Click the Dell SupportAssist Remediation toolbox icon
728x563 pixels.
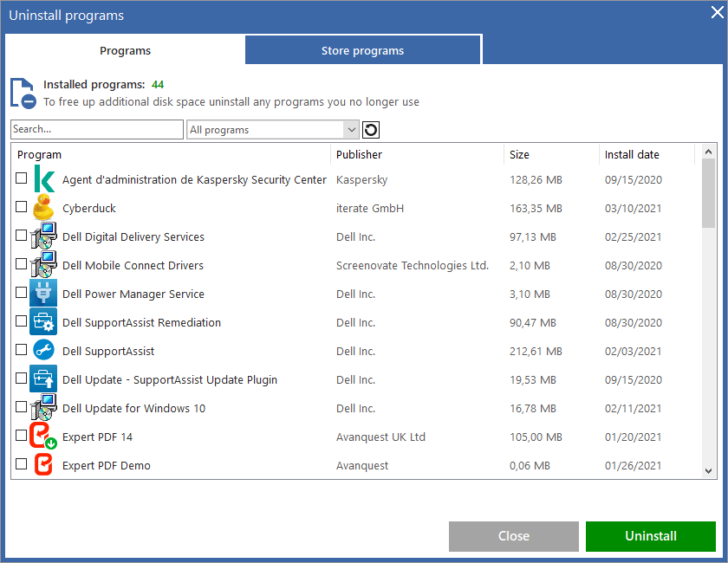[x=43, y=321]
